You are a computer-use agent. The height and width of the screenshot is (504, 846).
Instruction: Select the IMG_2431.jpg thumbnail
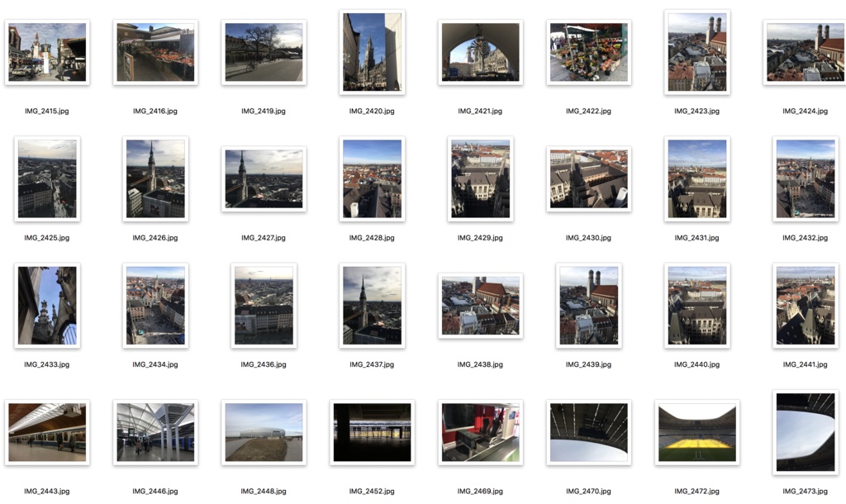697,178
